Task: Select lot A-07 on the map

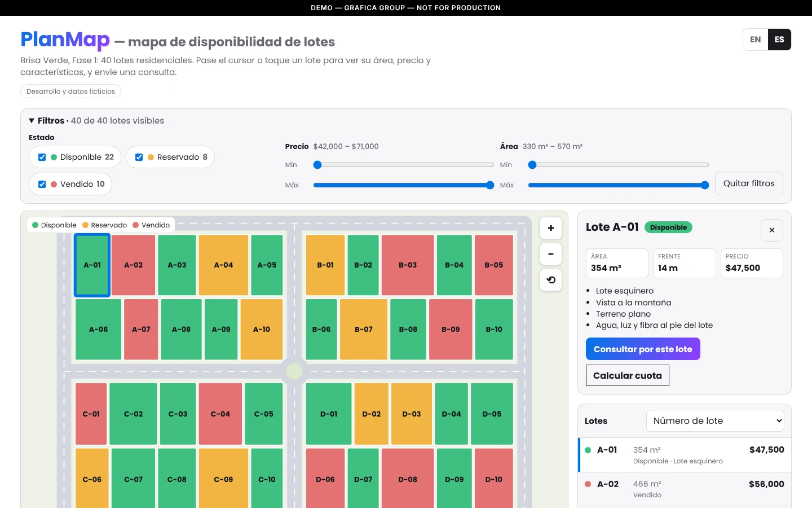Action: (141, 330)
